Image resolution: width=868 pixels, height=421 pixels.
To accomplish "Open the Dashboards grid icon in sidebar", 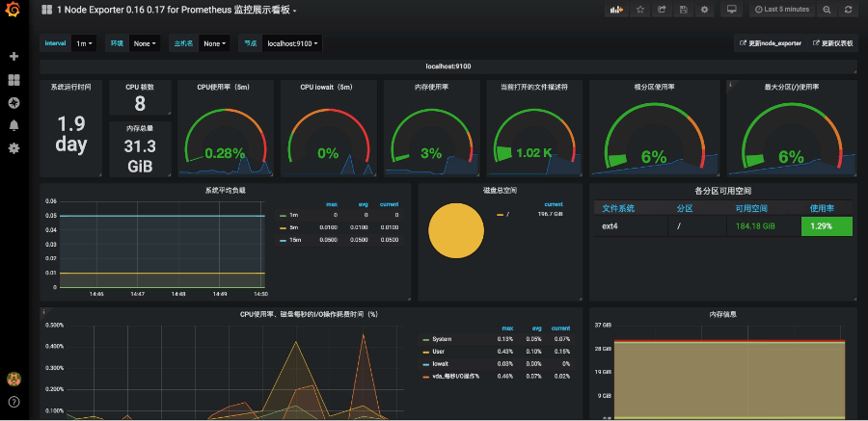I will pyautogui.click(x=14, y=80).
